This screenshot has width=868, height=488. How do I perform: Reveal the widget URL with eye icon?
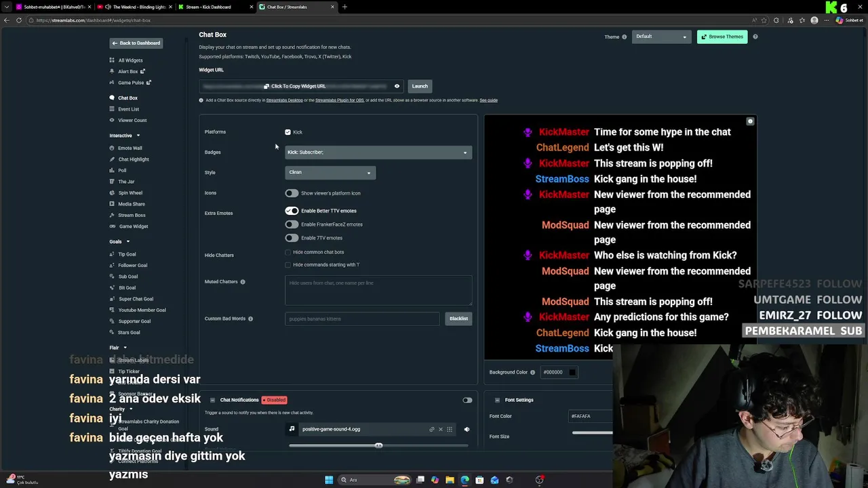pyautogui.click(x=397, y=86)
